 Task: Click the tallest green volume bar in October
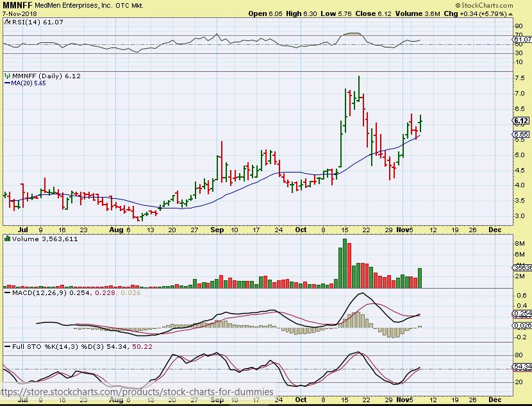(345, 264)
